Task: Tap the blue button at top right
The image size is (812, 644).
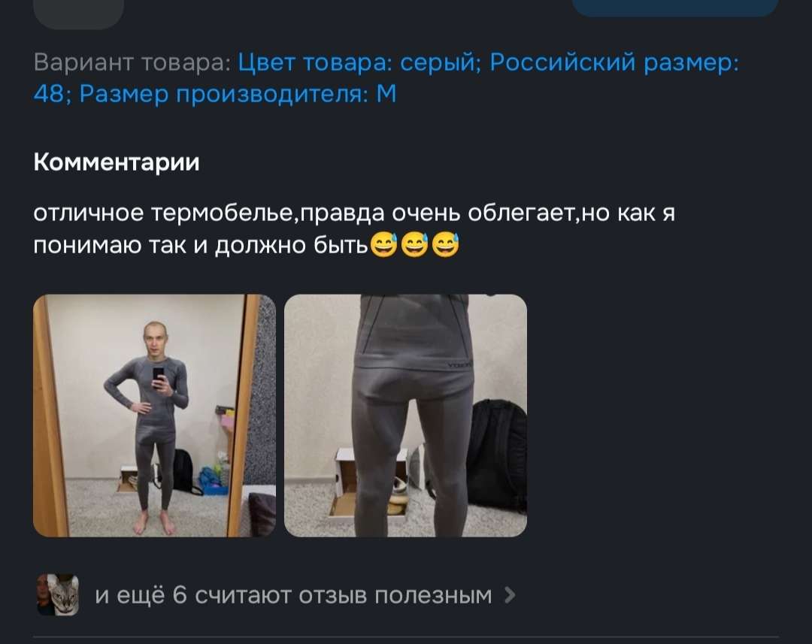Action: coord(674,6)
